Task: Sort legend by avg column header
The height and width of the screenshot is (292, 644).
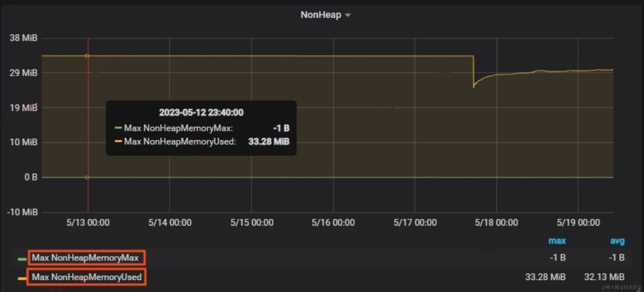Action: point(617,241)
